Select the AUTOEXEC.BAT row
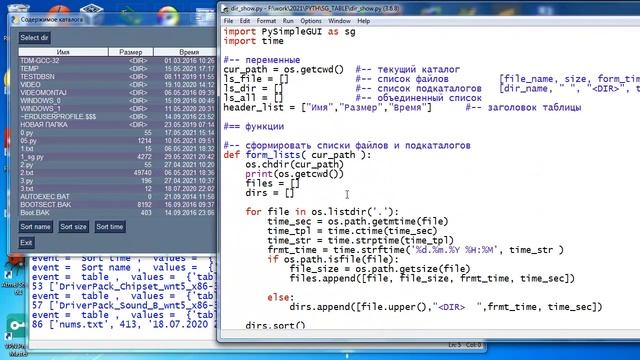640x360 pixels. click(x=118, y=197)
